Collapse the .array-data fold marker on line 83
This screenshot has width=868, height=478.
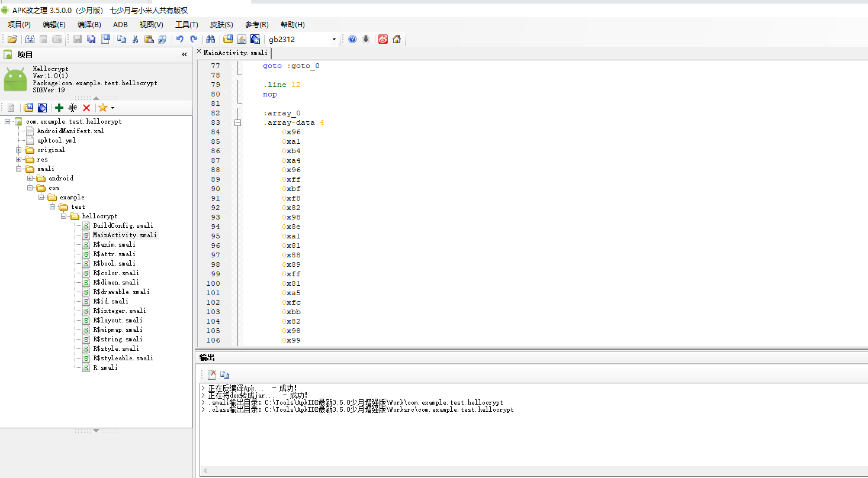tap(238, 122)
